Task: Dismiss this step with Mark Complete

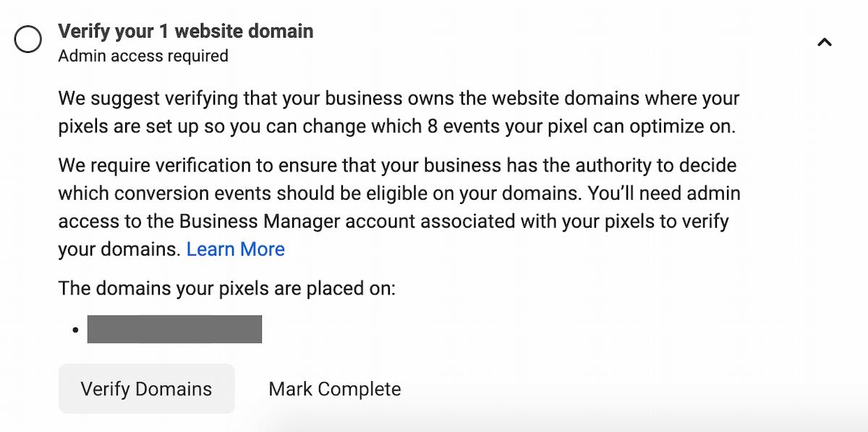Action: (x=334, y=389)
